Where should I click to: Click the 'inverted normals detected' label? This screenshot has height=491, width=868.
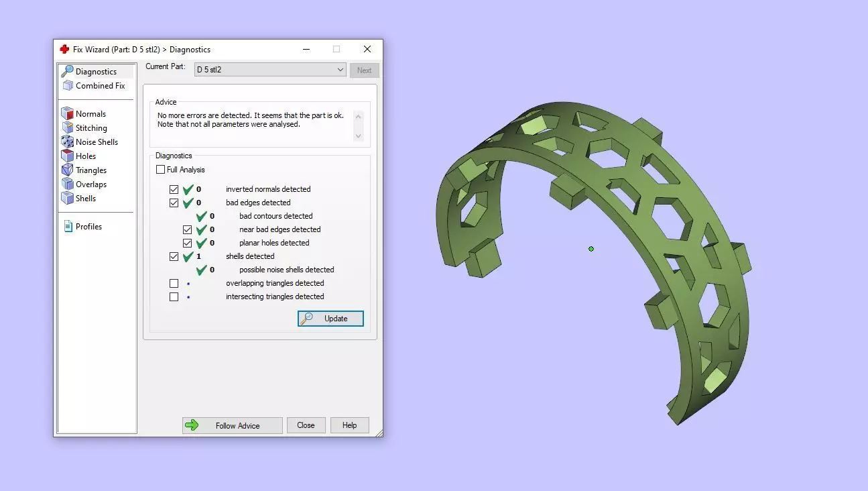pos(268,189)
